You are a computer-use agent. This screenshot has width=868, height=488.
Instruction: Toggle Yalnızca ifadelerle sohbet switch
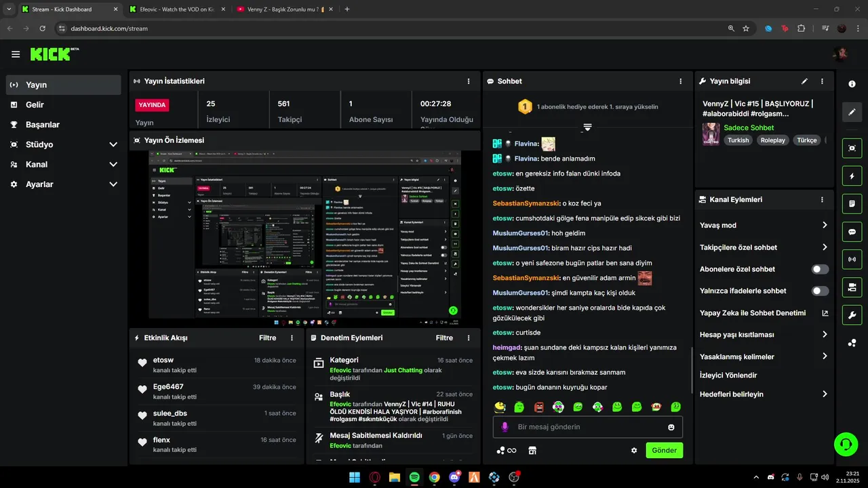point(820,291)
